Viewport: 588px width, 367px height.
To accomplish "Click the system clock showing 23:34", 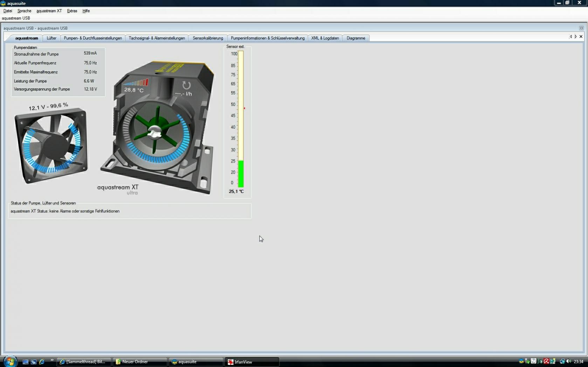I will point(579,361).
